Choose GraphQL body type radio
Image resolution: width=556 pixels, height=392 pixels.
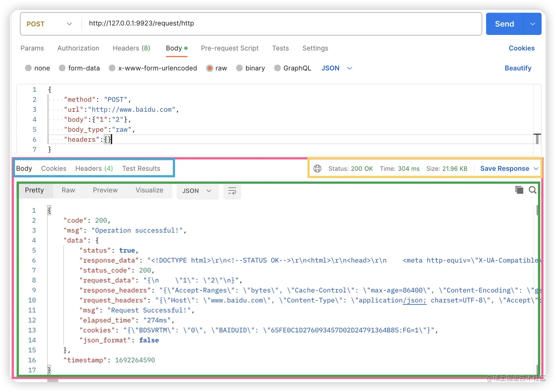point(278,68)
